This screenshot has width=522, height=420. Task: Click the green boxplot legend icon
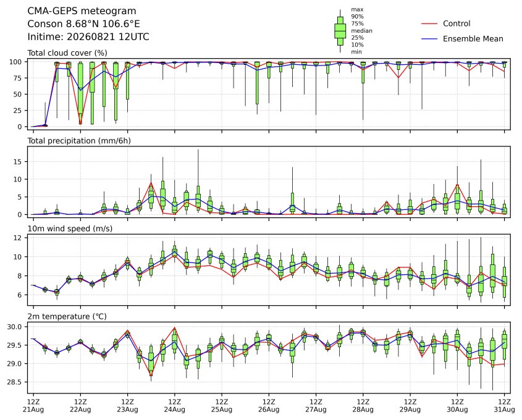340,31
